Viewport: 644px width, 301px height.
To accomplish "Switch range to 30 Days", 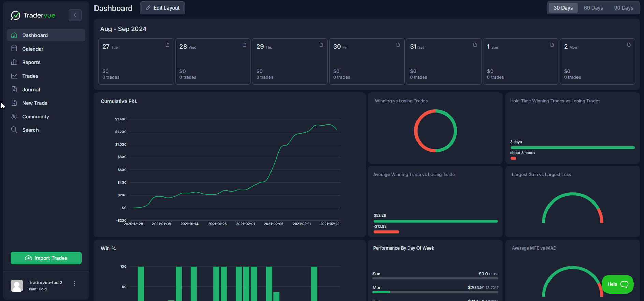I will tap(563, 8).
